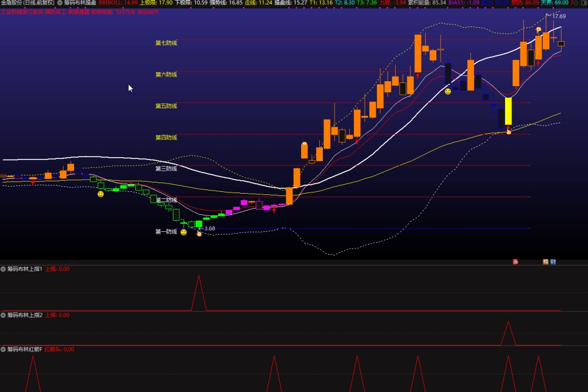Open the 飞行汽车 sector link
588x392 pixels.
(x=125, y=12)
